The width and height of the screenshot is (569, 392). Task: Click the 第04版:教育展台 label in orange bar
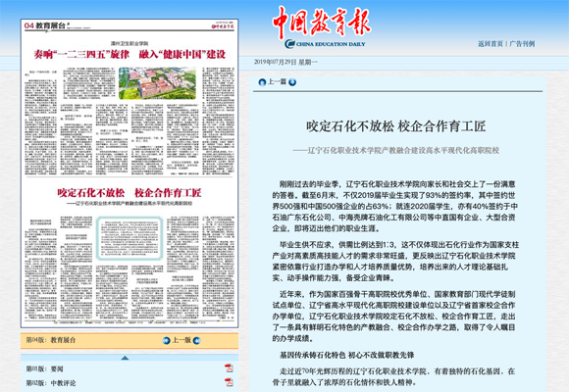pos(51,340)
